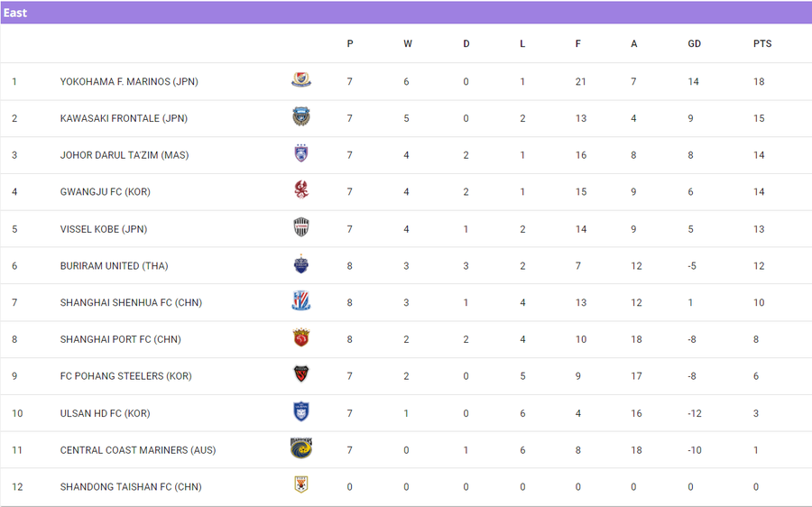Click the FC Pohang Steelers club crest
Viewport: 812px width, 507px height.
coord(301,375)
